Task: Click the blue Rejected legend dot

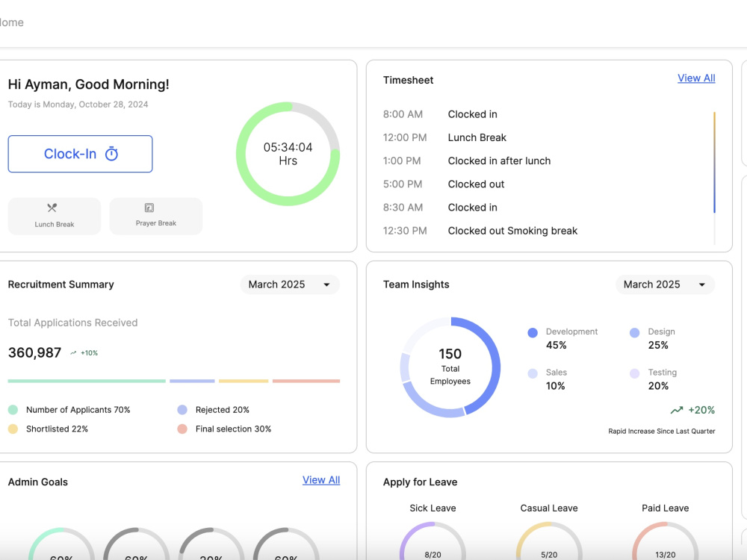Action: click(x=182, y=409)
